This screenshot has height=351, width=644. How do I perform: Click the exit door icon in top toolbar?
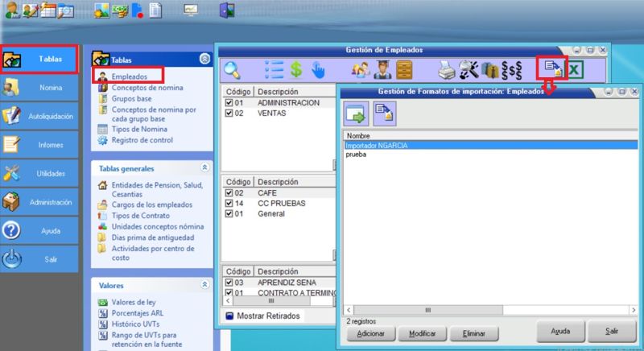click(228, 10)
